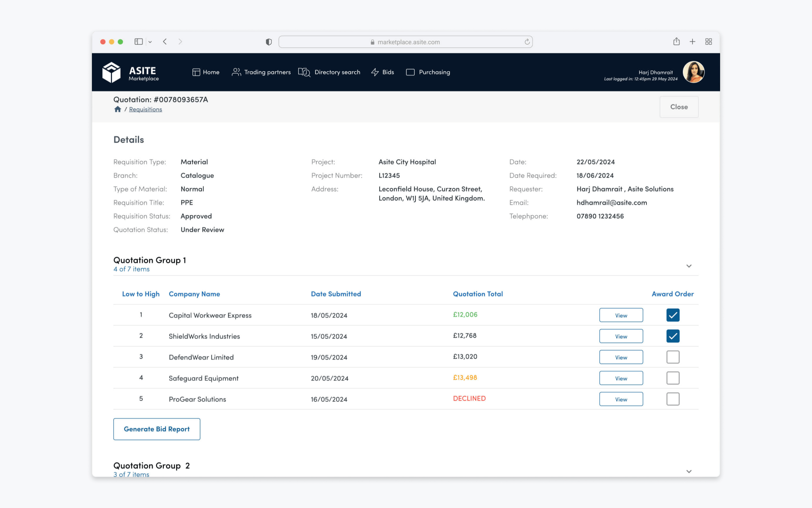Click the Under Review quotation status
The image size is (812, 508).
click(202, 230)
